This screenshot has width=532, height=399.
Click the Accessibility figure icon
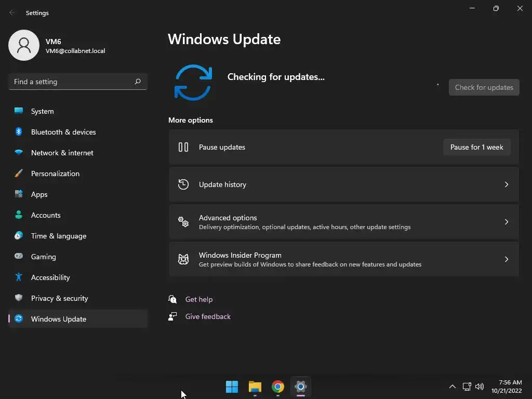[x=19, y=277]
